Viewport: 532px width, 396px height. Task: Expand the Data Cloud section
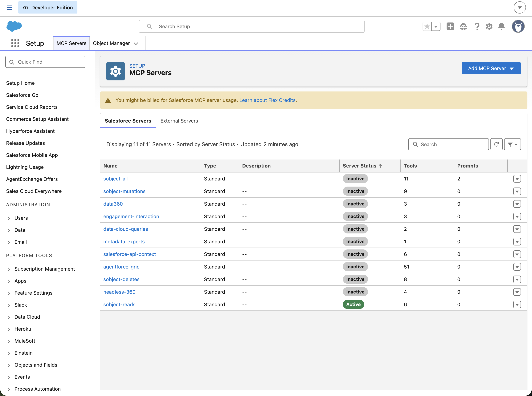coord(9,317)
